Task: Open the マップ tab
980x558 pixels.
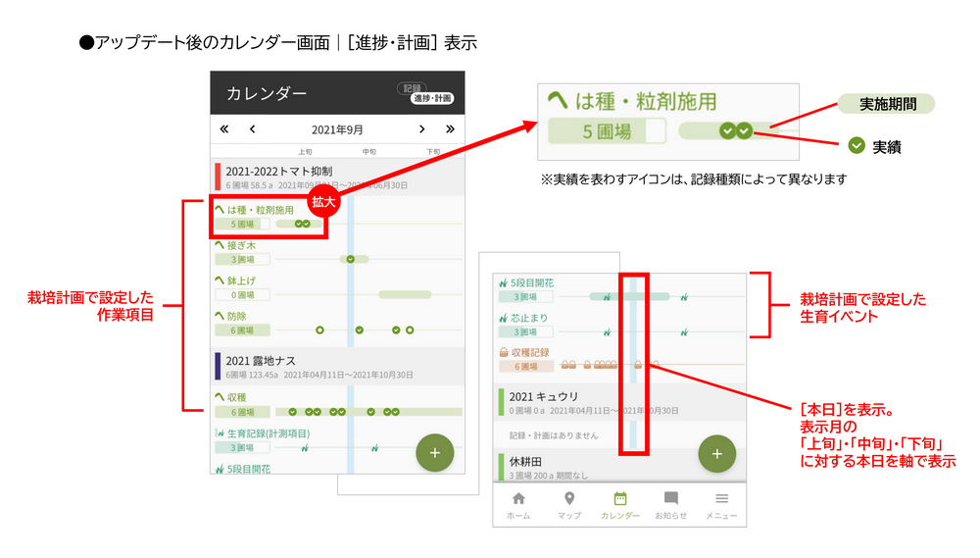Action: click(x=569, y=505)
